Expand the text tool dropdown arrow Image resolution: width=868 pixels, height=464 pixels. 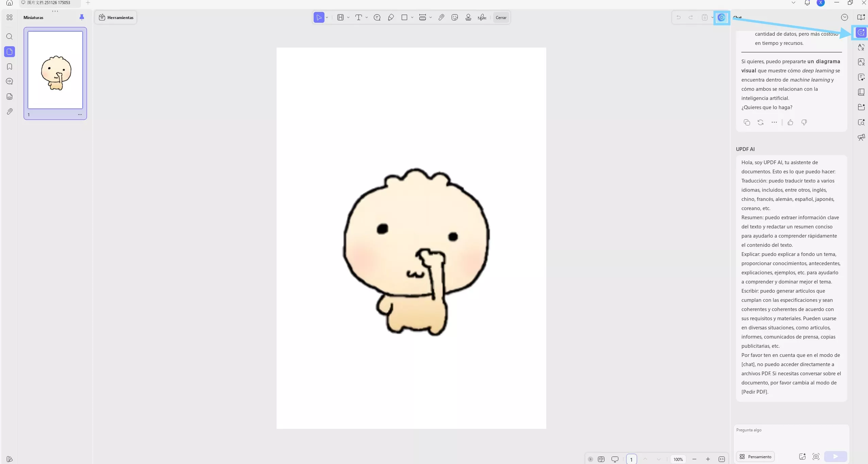point(367,17)
